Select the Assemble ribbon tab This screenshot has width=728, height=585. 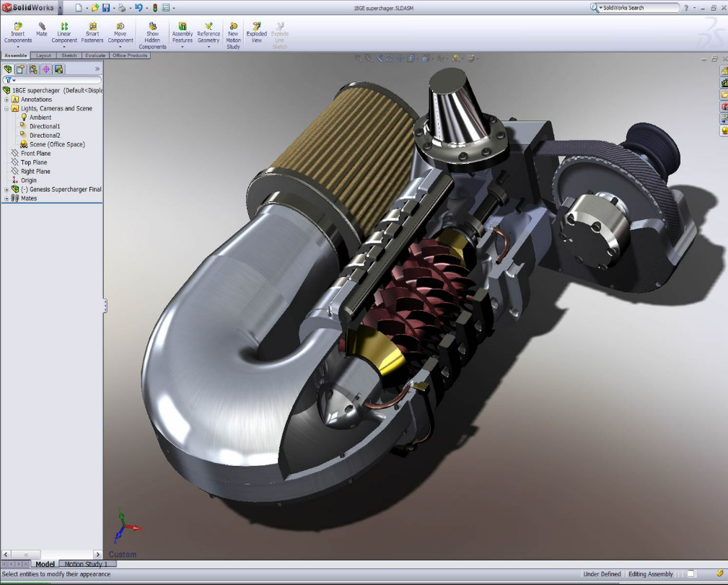click(x=16, y=56)
